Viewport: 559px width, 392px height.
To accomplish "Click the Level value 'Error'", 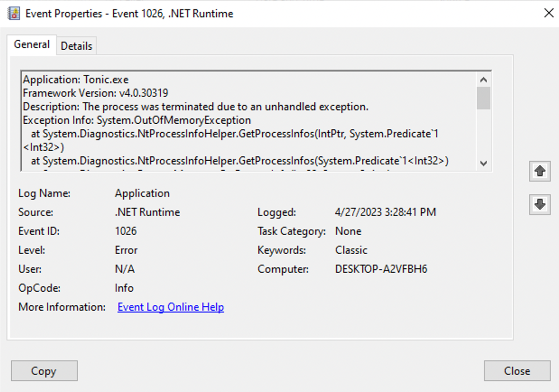I will tap(126, 250).
